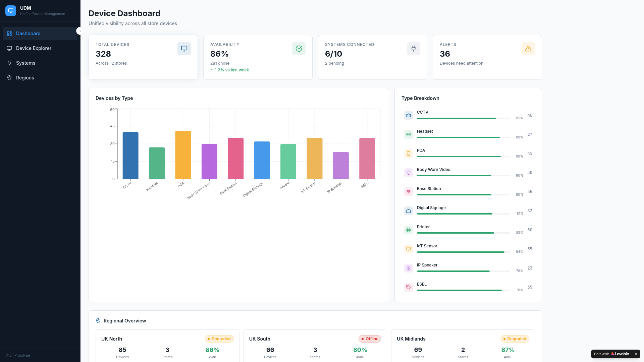Click 'Devices need attention' text
This screenshot has height=362, width=644.
(462, 63)
